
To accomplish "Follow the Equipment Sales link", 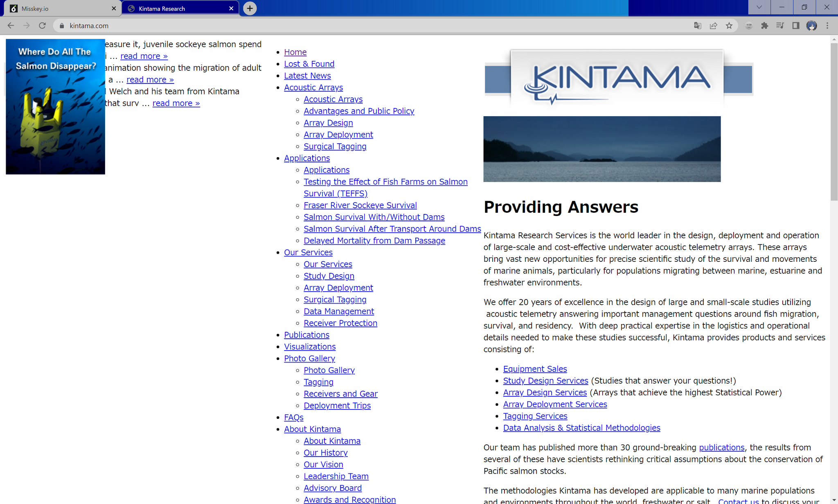I will coord(535,369).
